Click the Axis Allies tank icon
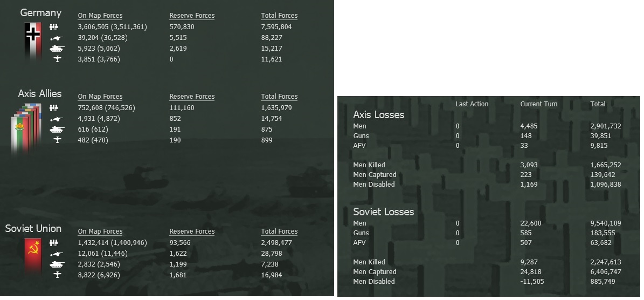Viewport: 644px width, 300px height. click(57, 129)
